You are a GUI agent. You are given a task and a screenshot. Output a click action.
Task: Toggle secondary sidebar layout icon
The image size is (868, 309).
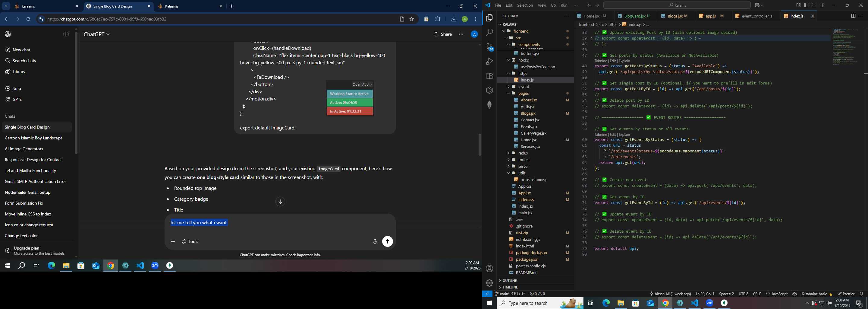point(822,5)
